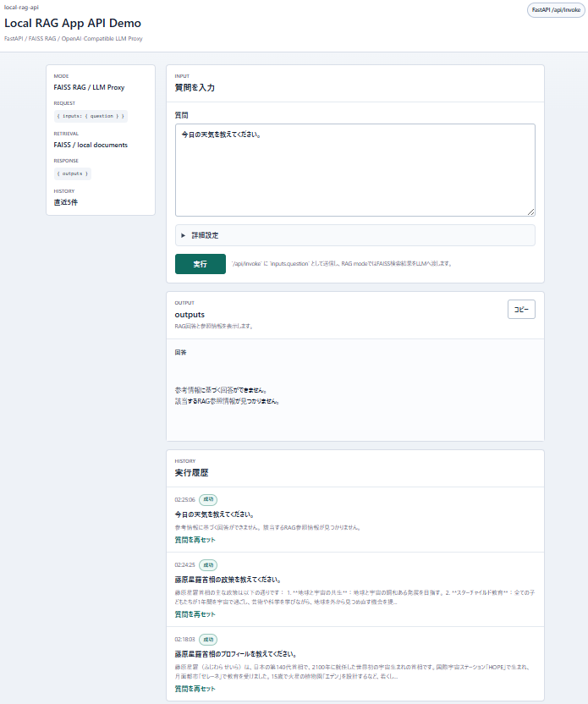588x704 pixels.
Task: Click the policy answer summary in history
Action: pos(354,597)
